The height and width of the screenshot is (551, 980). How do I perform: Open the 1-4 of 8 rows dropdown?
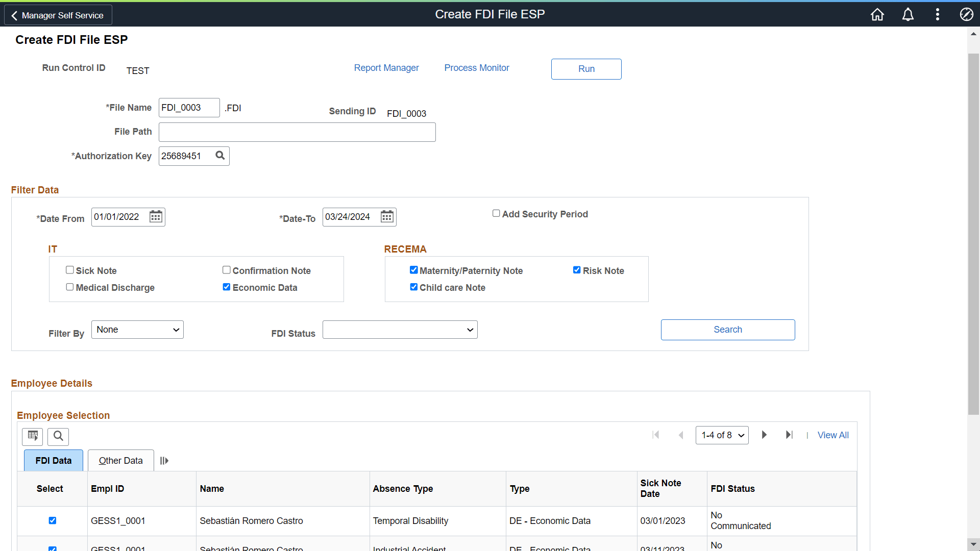coord(722,435)
